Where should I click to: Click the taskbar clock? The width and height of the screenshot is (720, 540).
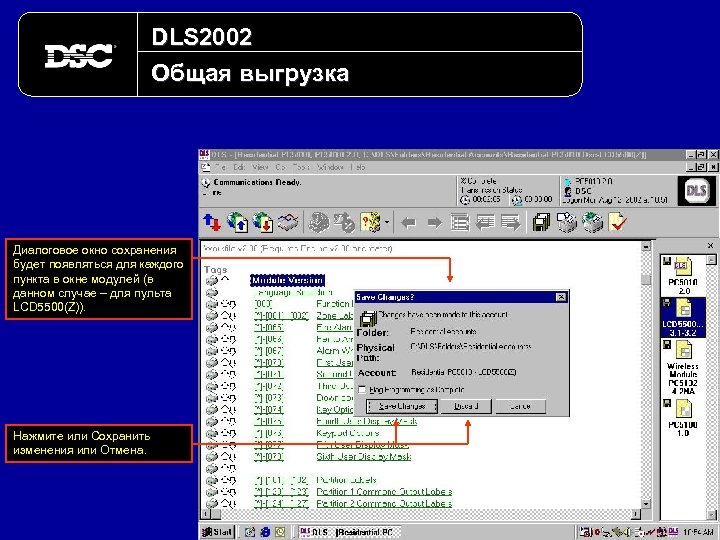coord(698,532)
